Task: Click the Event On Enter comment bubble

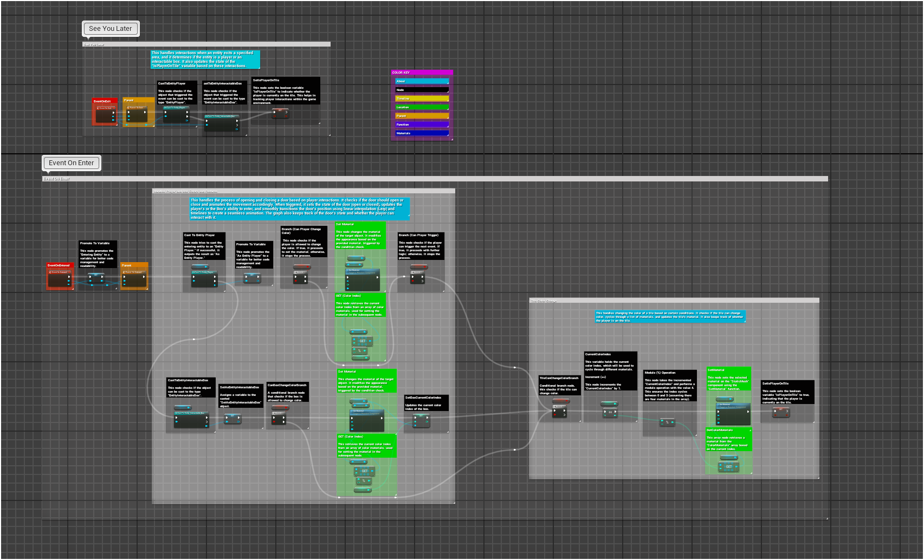Action: point(71,163)
